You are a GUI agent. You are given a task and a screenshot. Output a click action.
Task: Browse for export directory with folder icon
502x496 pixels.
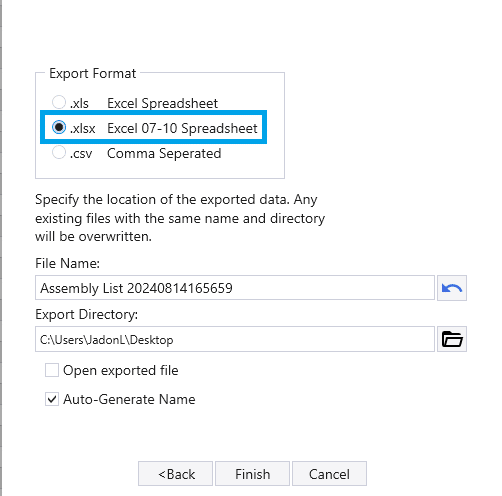pyautogui.click(x=452, y=339)
